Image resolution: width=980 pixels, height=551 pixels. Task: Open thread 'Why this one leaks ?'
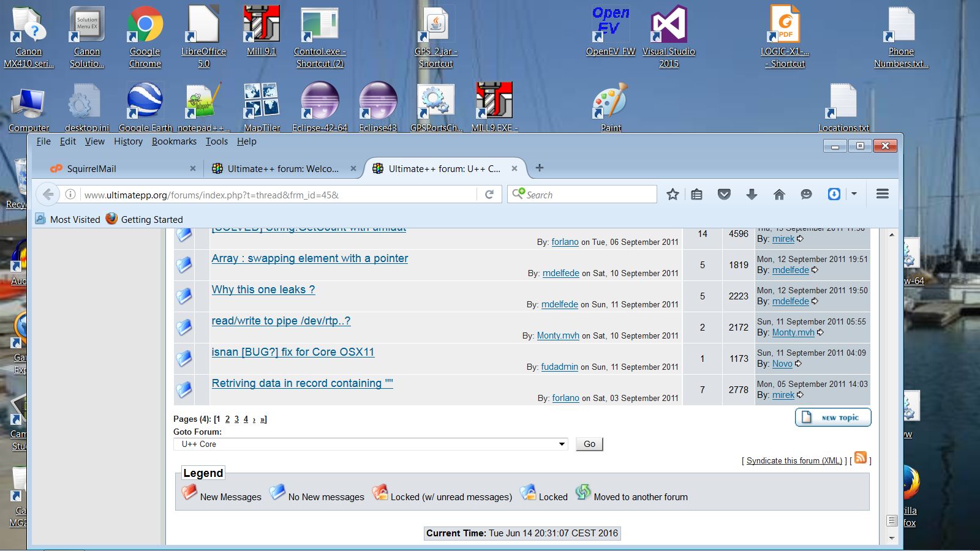(x=263, y=290)
